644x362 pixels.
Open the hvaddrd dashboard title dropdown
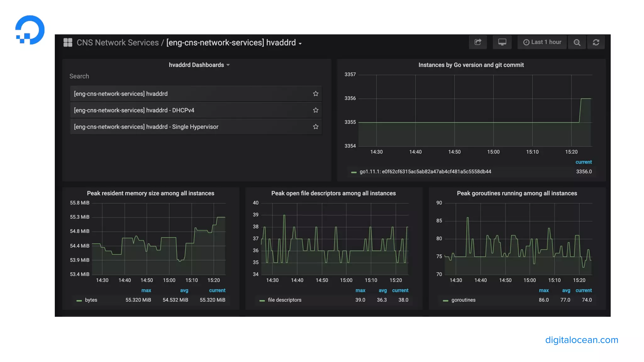234,43
